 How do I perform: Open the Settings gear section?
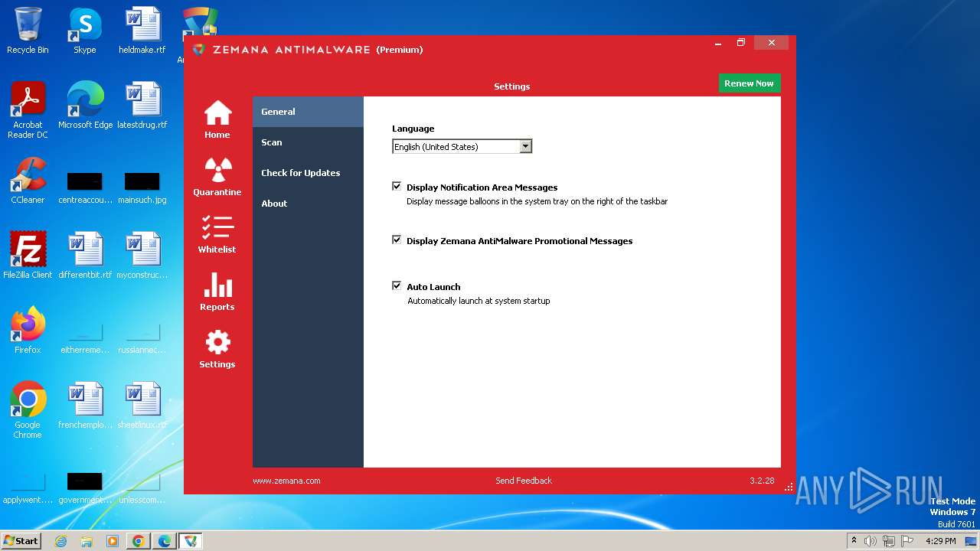(217, 349)
